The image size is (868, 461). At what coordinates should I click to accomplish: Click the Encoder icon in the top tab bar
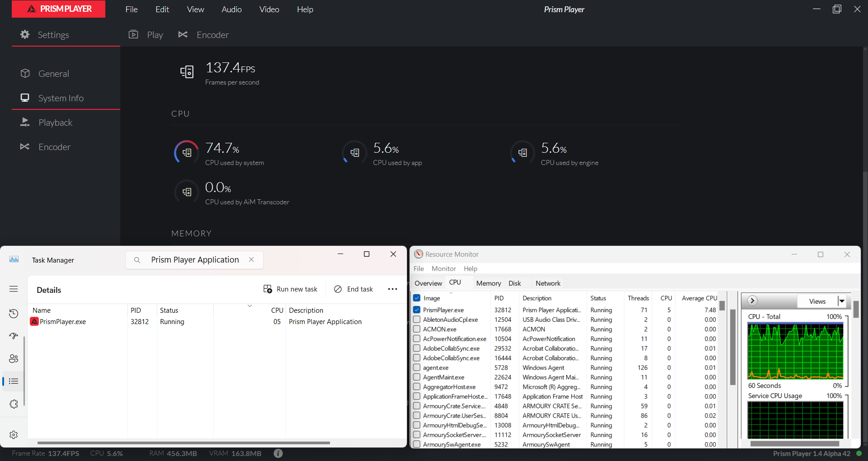pos(183,34)
